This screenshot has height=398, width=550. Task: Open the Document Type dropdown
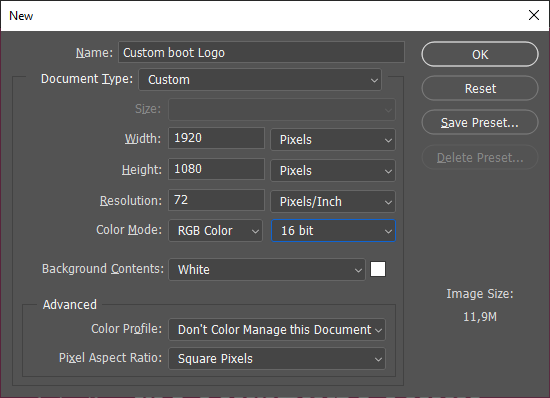(260, 80)
